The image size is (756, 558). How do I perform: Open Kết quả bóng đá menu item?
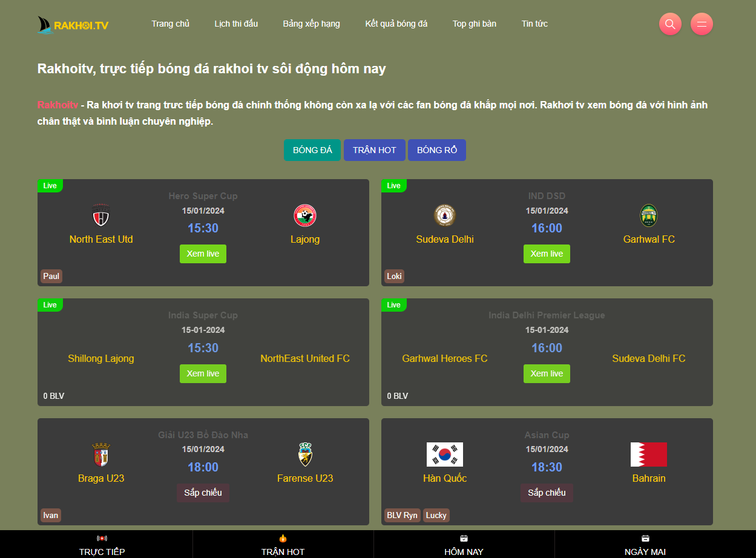(396, 24)
